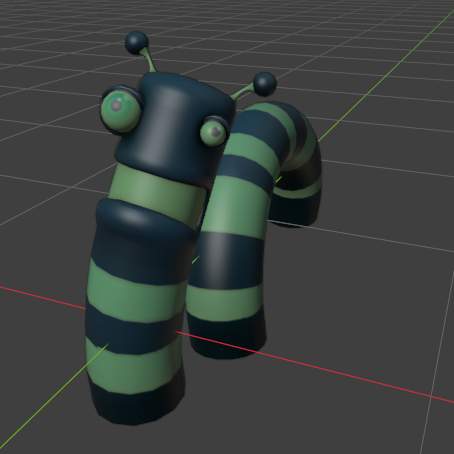Click the antenna ball beside the arched body

(x=265, y=84)
